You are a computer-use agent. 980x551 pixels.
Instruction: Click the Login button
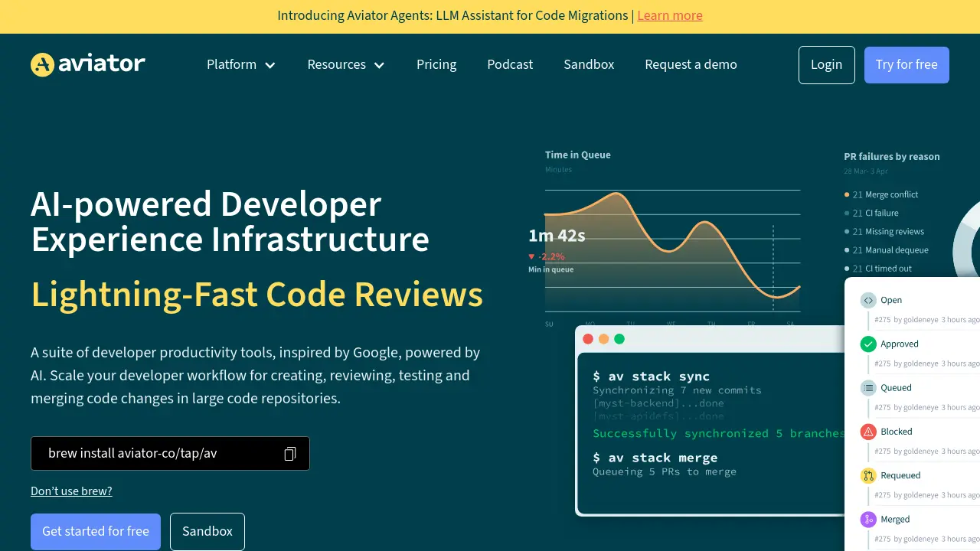pos(826,65)
